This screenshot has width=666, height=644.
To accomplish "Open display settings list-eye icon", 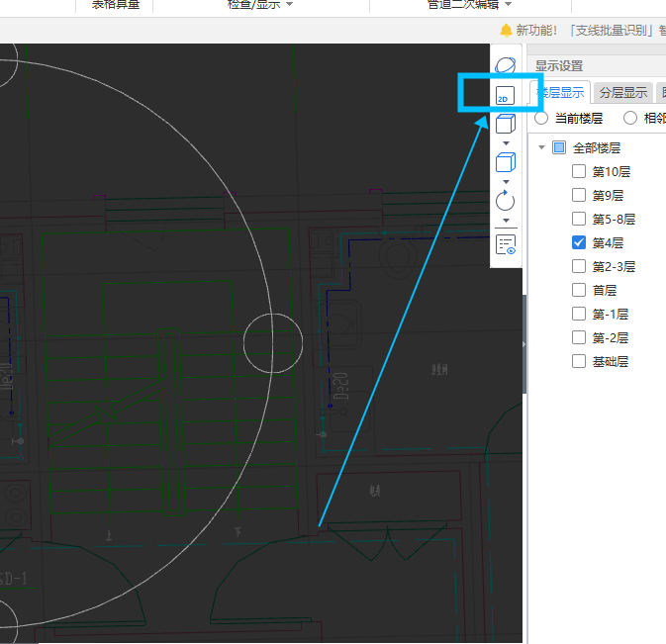I will [x=506, y=245].
